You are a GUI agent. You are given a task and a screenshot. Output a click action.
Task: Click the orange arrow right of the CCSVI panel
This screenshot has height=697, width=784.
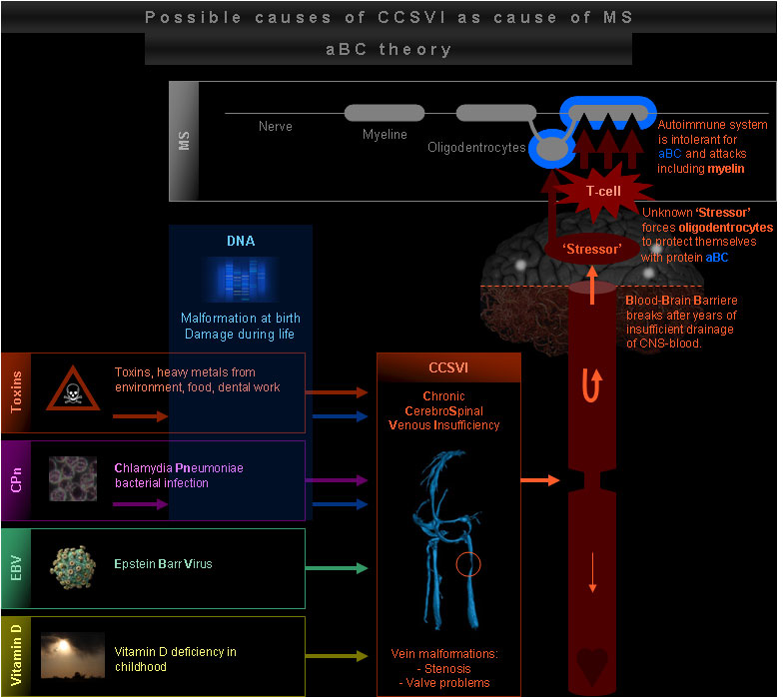pos(540,480)
